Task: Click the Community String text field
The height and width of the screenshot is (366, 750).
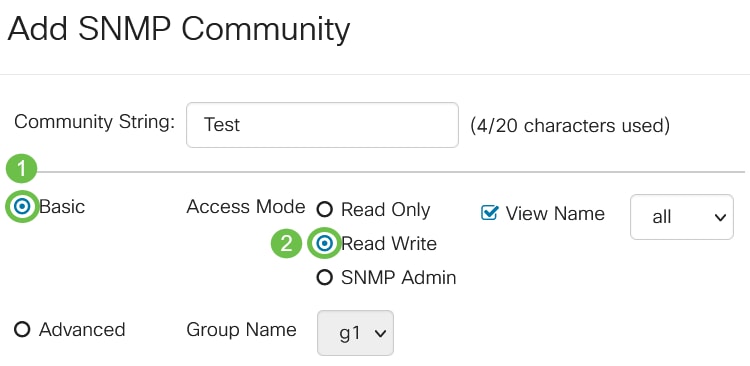Action: pos(322,125)
